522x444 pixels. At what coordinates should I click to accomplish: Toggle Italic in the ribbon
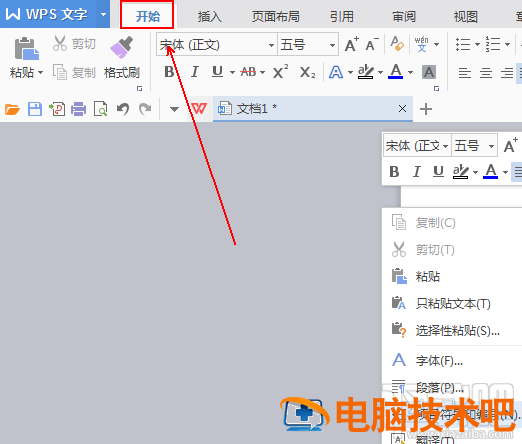(x=195, y=72)
